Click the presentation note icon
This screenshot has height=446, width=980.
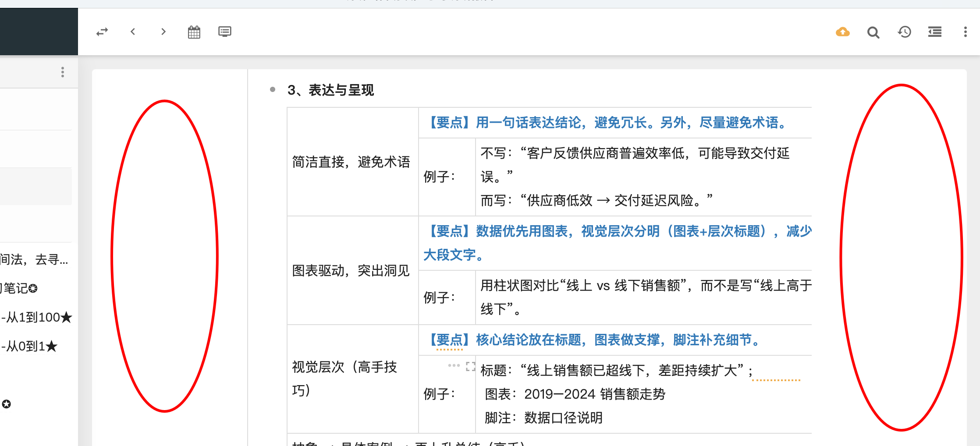tap(224, 32)
